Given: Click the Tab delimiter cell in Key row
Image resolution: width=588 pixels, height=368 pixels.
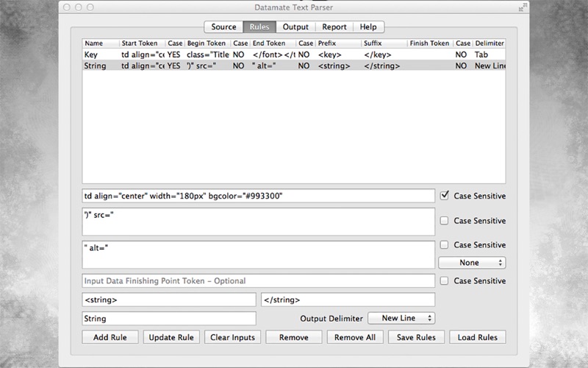Looking at the screenshot, I should (481, 54).
